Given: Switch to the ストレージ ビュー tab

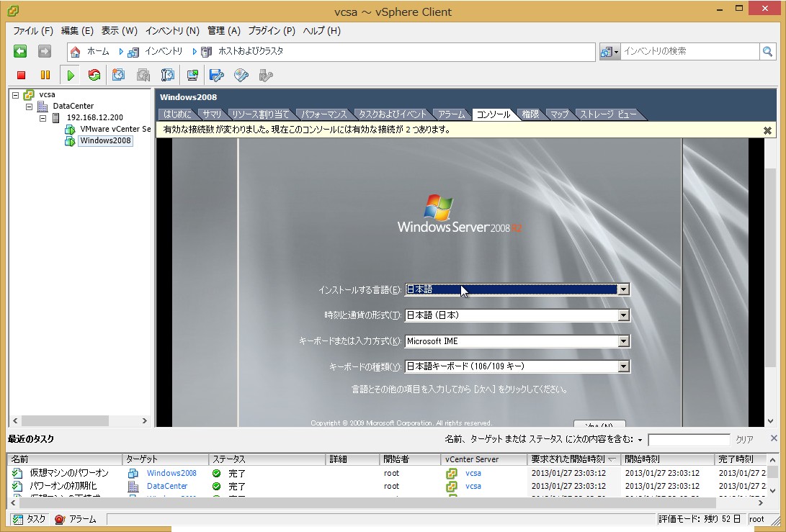Looking at the screenshot, I should click(609, 114).
